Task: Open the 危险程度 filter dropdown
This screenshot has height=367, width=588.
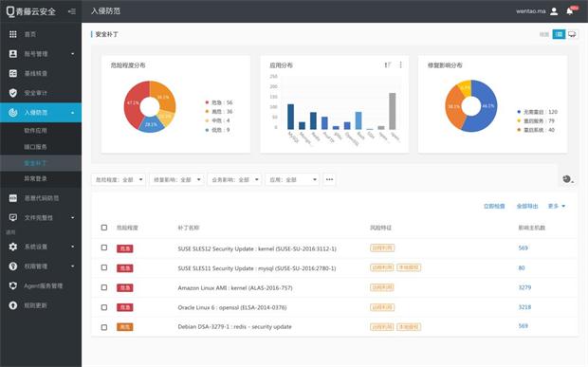Action: [x=119, y=179]
